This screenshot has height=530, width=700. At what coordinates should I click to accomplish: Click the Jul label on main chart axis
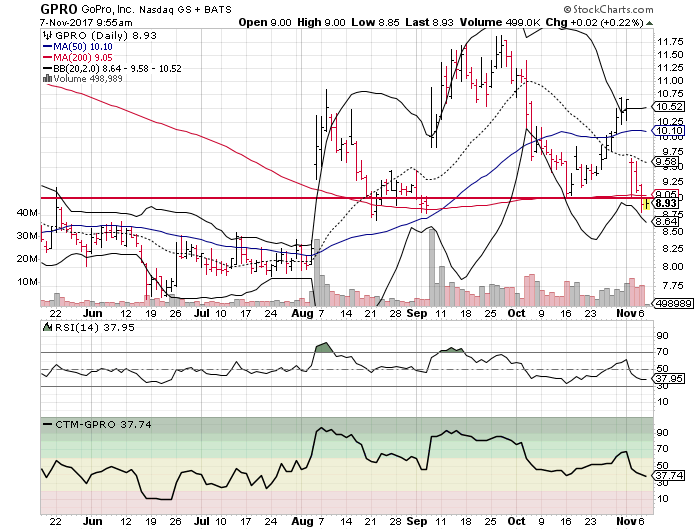202,313
